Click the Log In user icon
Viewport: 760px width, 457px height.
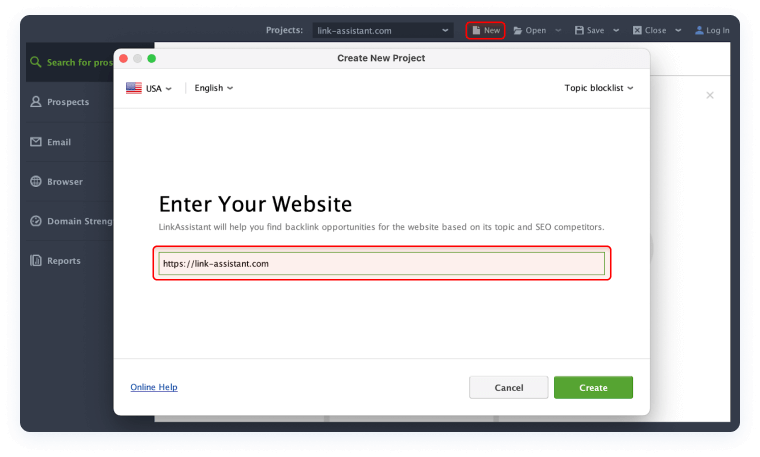pyautogui.click(x=698, y=31)
